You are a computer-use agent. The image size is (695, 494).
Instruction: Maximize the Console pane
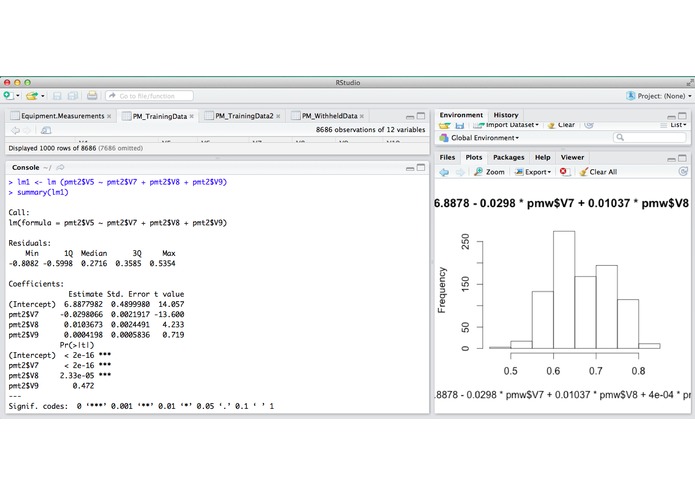421,167
